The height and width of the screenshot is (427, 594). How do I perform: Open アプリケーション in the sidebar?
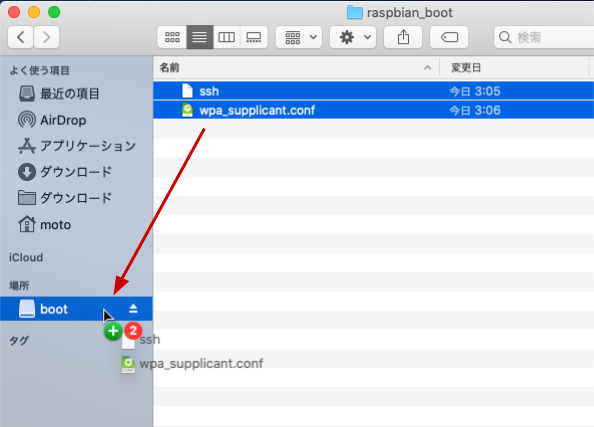[x=77, y=146]
